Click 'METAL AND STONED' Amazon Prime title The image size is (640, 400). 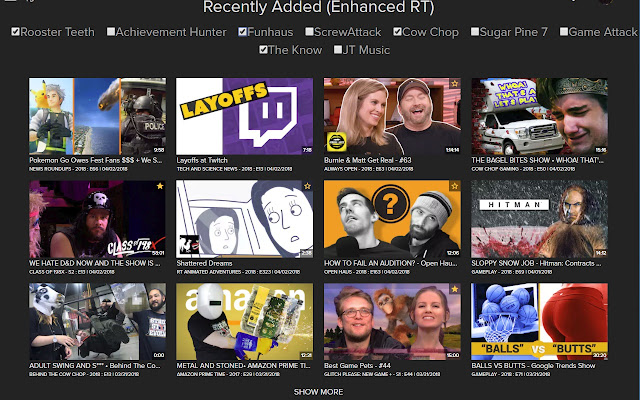point(243,366)
